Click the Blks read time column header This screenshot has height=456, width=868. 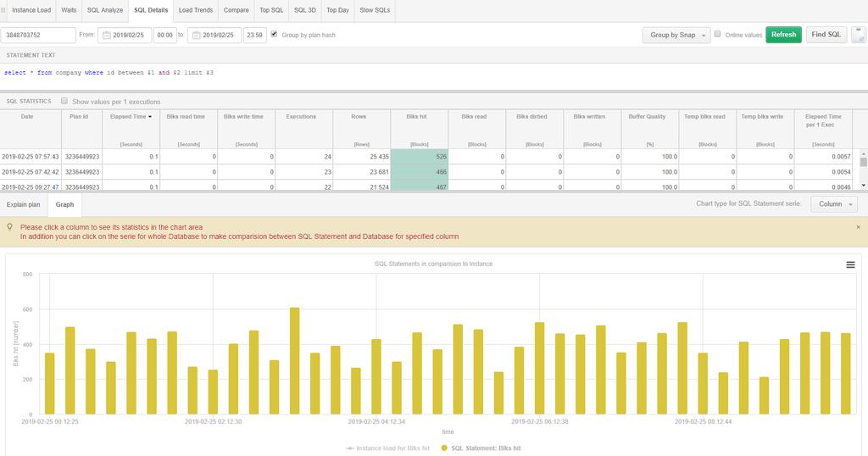pos(189,130)
